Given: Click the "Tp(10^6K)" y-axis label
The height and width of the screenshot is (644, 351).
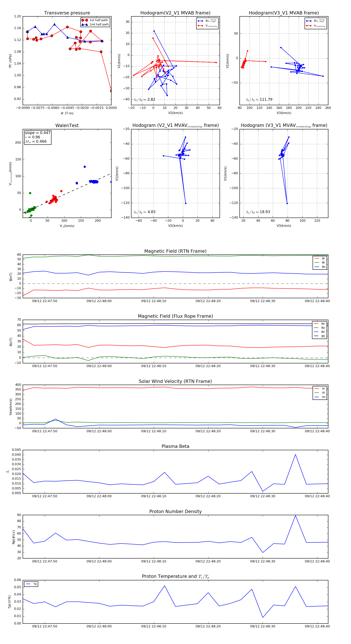Looking at the screenshot, I should click(x=10, y=602).
